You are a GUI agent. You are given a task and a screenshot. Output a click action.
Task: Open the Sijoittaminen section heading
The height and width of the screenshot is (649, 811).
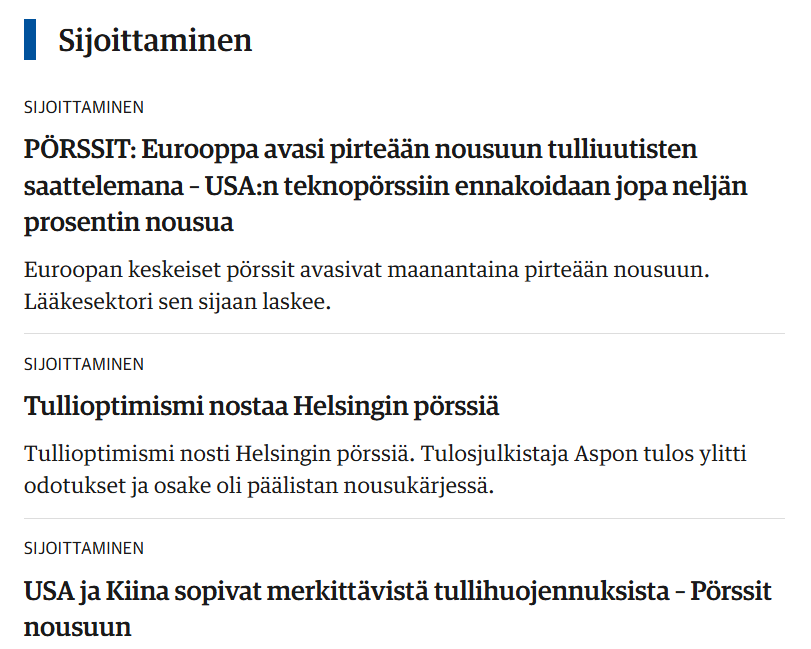(155, 40)
